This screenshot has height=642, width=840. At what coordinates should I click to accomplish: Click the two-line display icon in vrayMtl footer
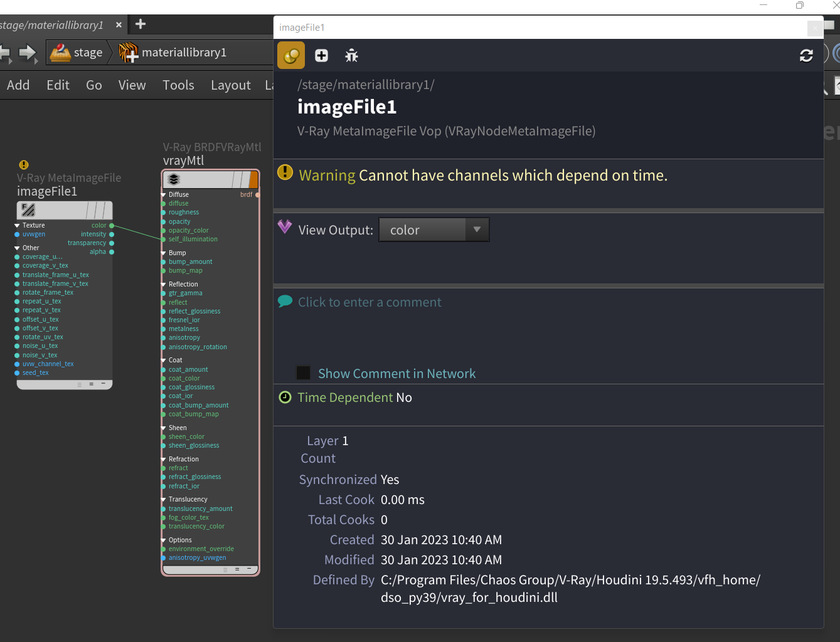click(237, 569)
